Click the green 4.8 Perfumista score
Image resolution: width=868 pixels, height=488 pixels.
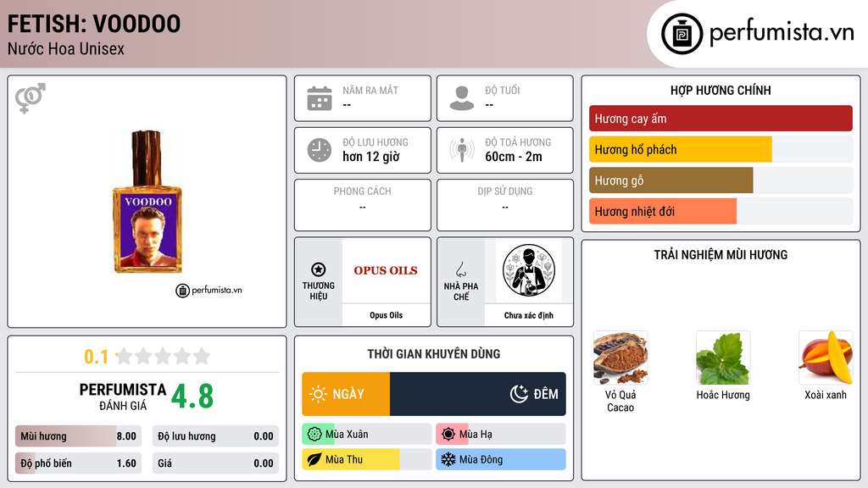tap(192, 396)
